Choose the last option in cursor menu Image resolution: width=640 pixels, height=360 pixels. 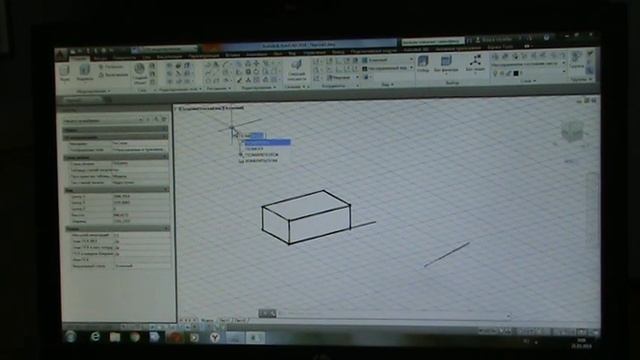258,161
